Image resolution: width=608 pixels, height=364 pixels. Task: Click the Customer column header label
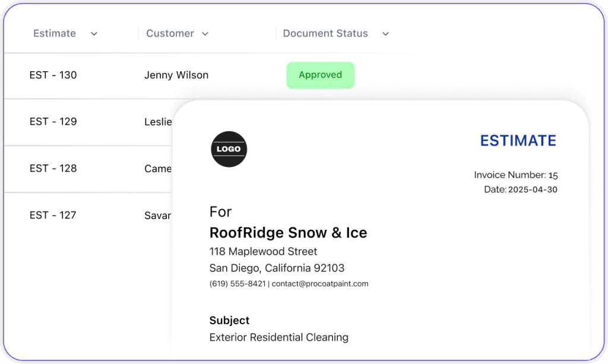(170, 33)
